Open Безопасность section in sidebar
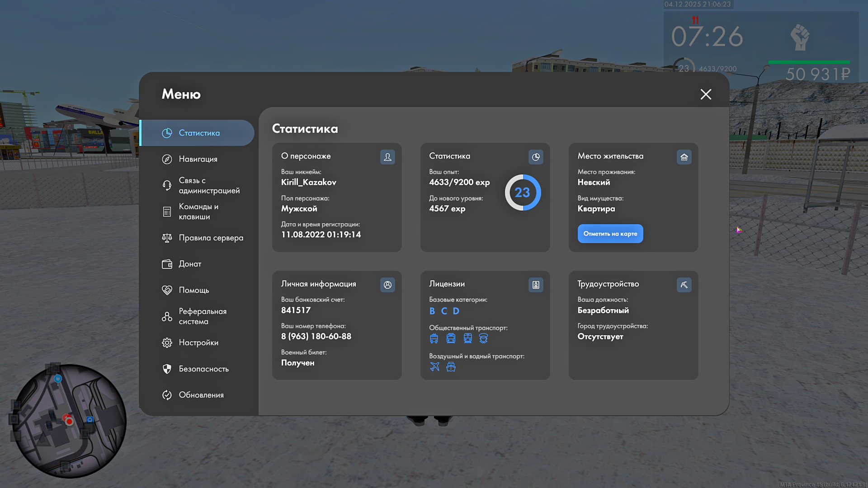The height and width of the screenshot is (488, 868). click(x=203, y=369)
